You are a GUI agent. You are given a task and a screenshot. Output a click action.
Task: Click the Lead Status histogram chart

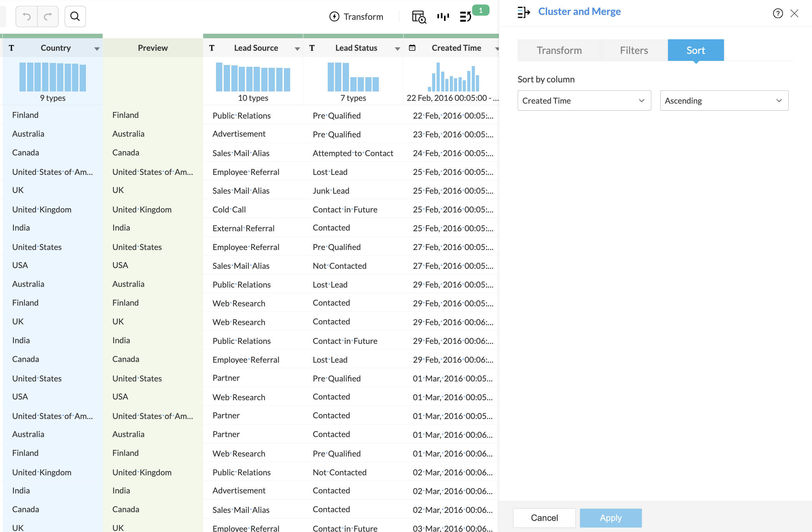pyautogui.click(x=353, y=77)
